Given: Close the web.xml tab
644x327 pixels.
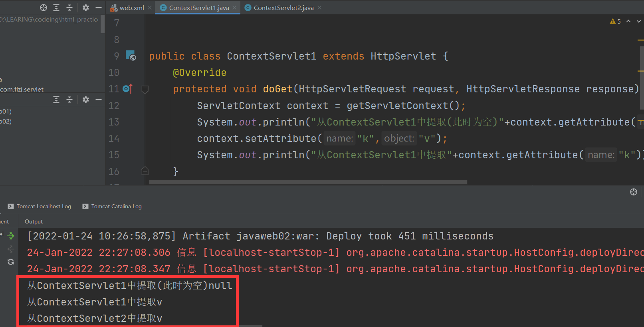Looking at the screenshot, I should [150, 8].
